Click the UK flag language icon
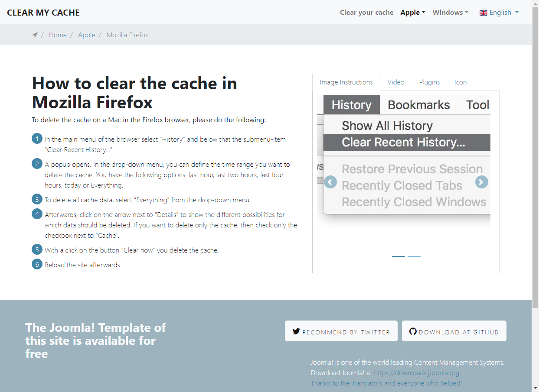Image resolution: width=539 pixels, height=392 pixels. pos(483,13)
